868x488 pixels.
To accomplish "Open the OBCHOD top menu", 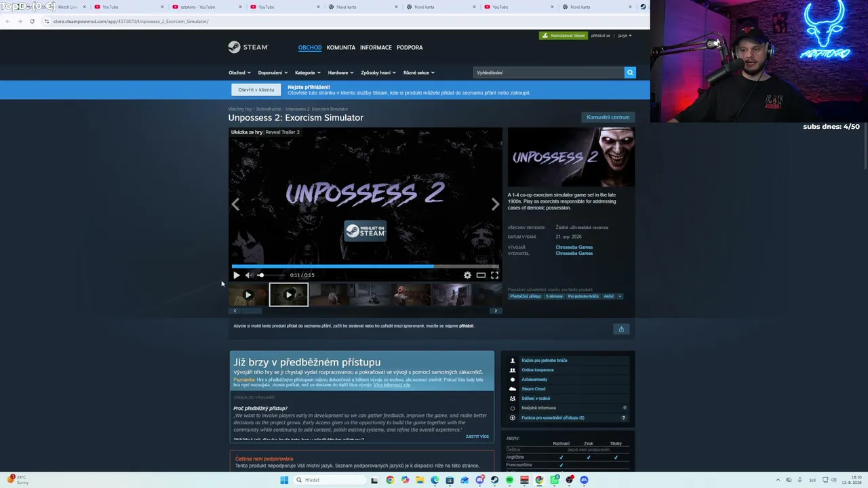I will click(310, 47).
